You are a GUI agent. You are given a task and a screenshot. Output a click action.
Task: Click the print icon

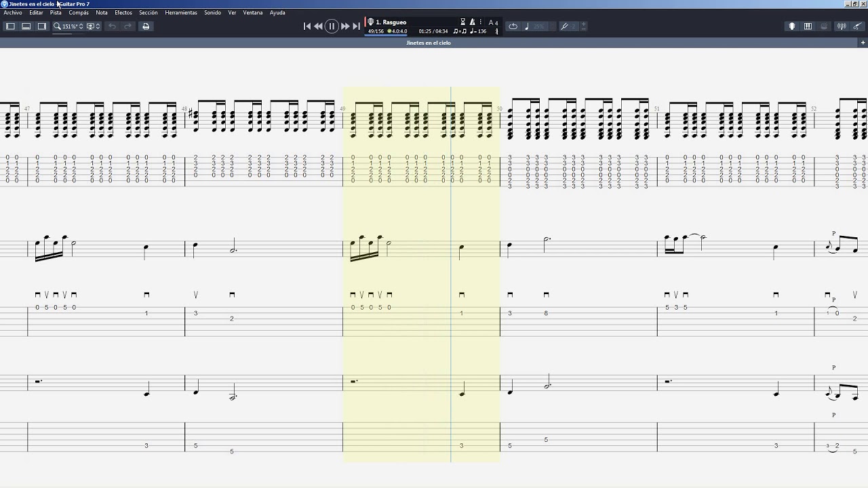145,26
